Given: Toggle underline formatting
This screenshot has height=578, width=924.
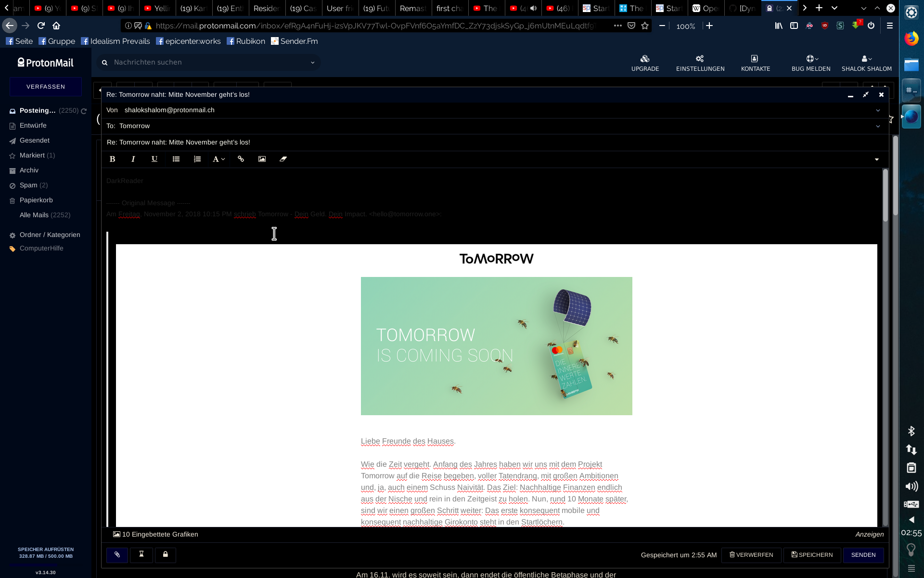Looking at the screenshot, I should 154,159.
